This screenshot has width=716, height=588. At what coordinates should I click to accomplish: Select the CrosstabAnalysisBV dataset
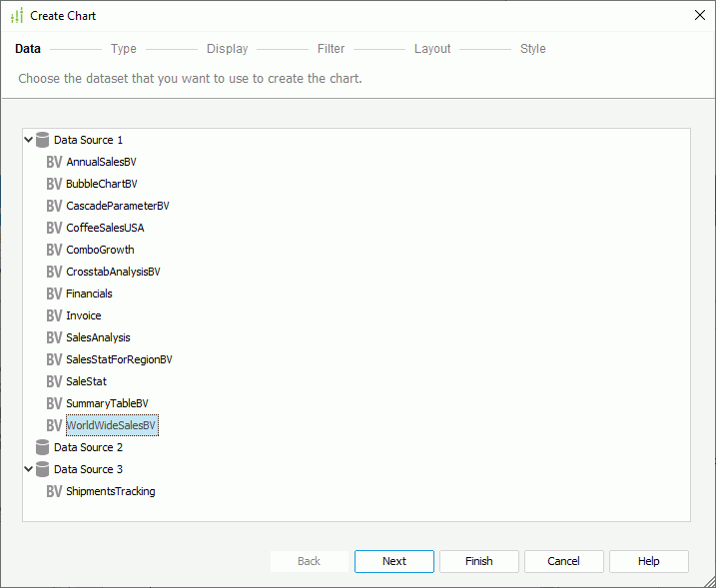(x=113, y=272)
